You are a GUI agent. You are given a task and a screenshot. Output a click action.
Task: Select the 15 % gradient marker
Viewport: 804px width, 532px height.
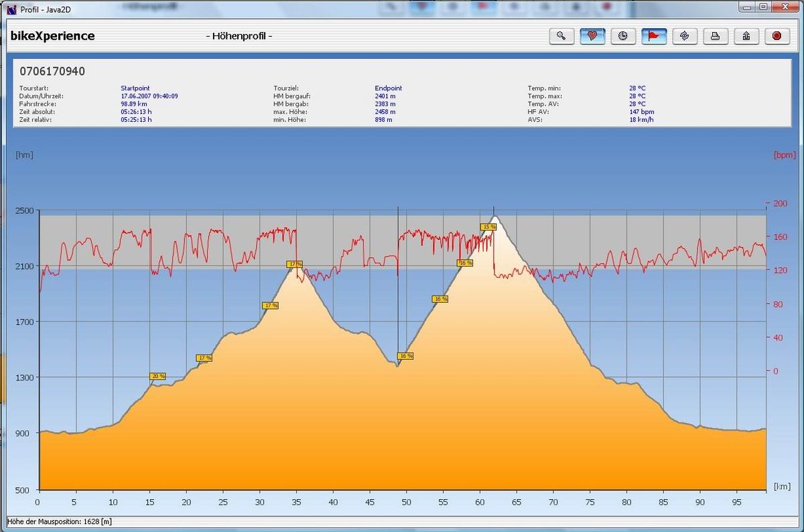click(x=488, y=227)
